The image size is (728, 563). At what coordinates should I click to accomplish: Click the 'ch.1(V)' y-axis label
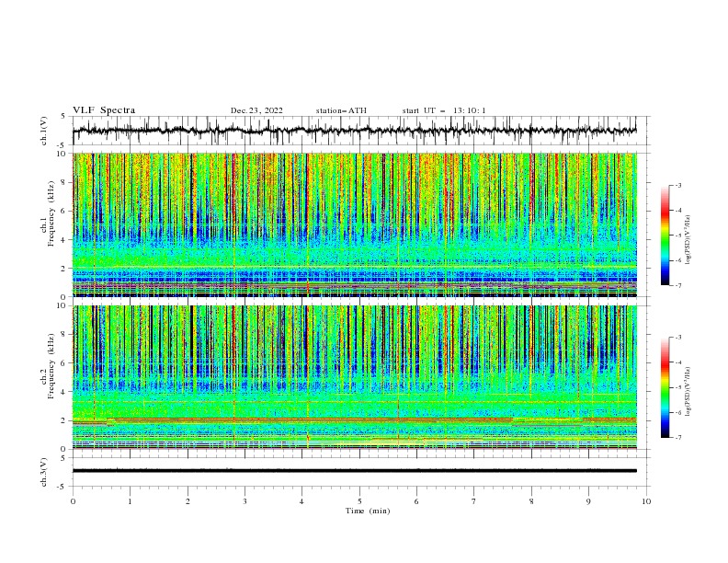(44, 131)
